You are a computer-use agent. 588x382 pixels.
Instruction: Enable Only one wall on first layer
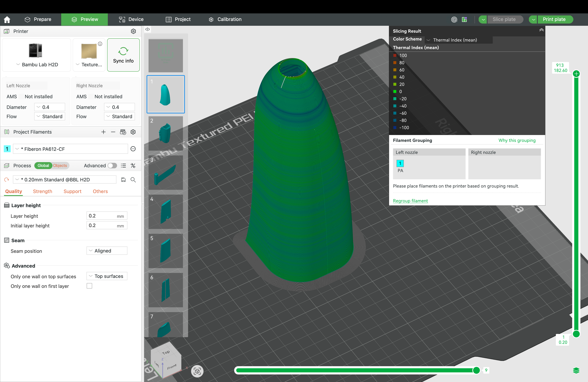tap(89, 286)
